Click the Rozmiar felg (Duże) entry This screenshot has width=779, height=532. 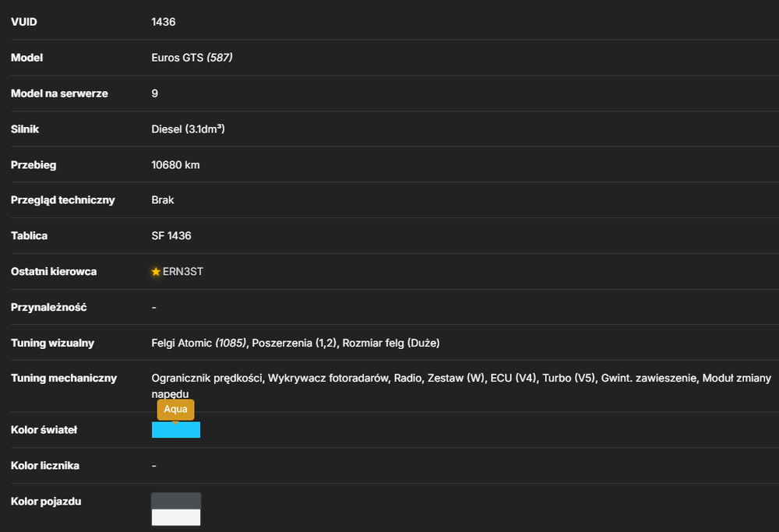click(x=391, y=344)
